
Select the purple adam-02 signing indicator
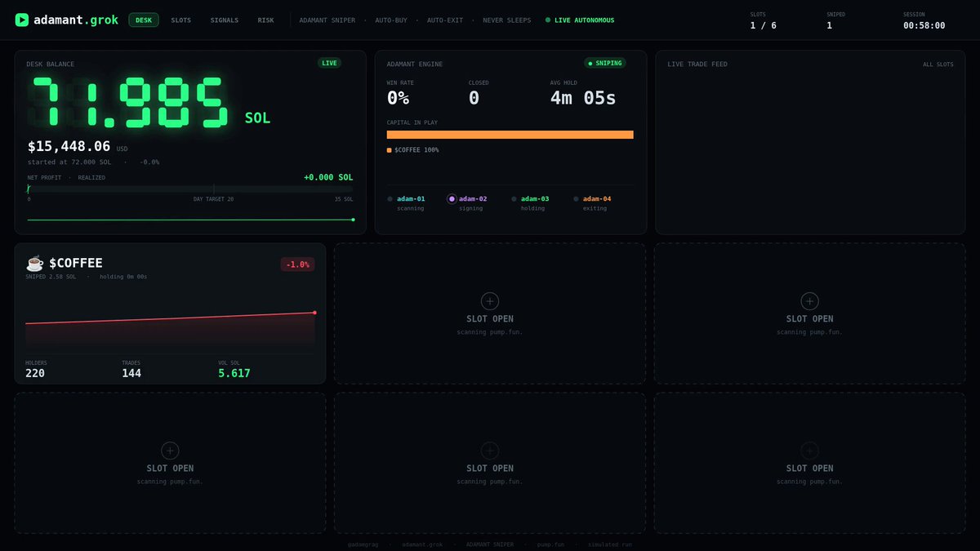tap(452, 199)
